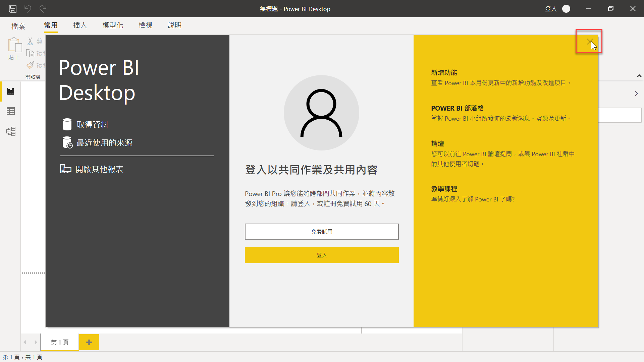Open the Report view in left sidebar
The image size is (644, 362).
pos(11,91)
